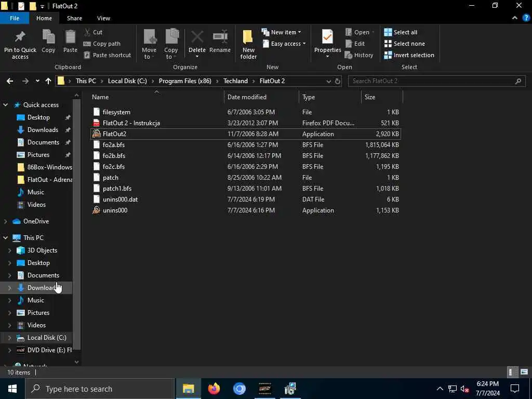This screenshot has width=532, height=399.
Task: Select FlatOut 2 - Instrukcja PDF file
Action: 246,123
